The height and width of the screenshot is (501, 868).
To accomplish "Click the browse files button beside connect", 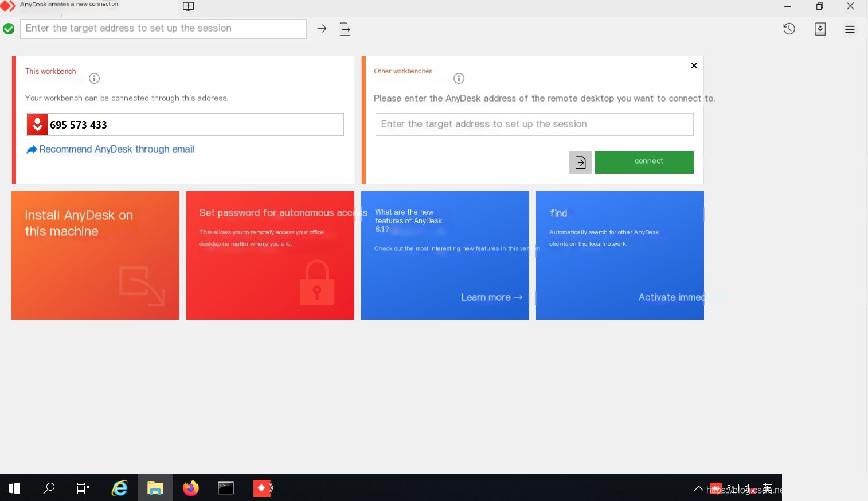I will (x=580, y=162).
